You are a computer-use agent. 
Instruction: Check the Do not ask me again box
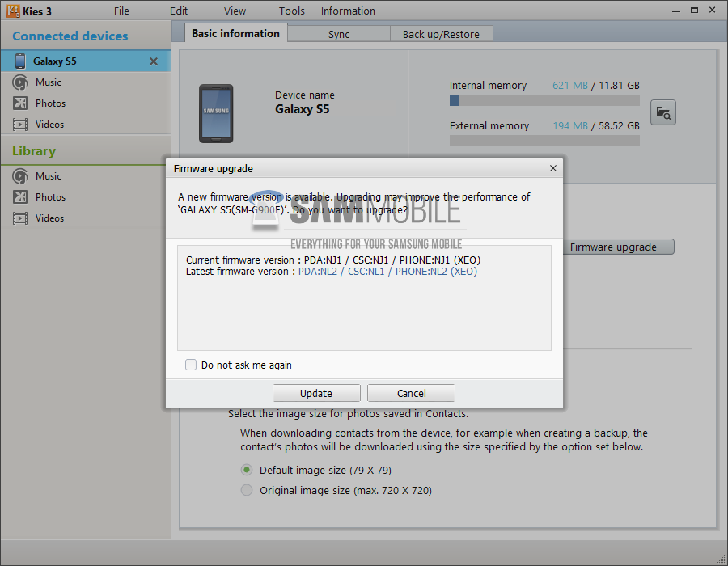coord(191,365)
